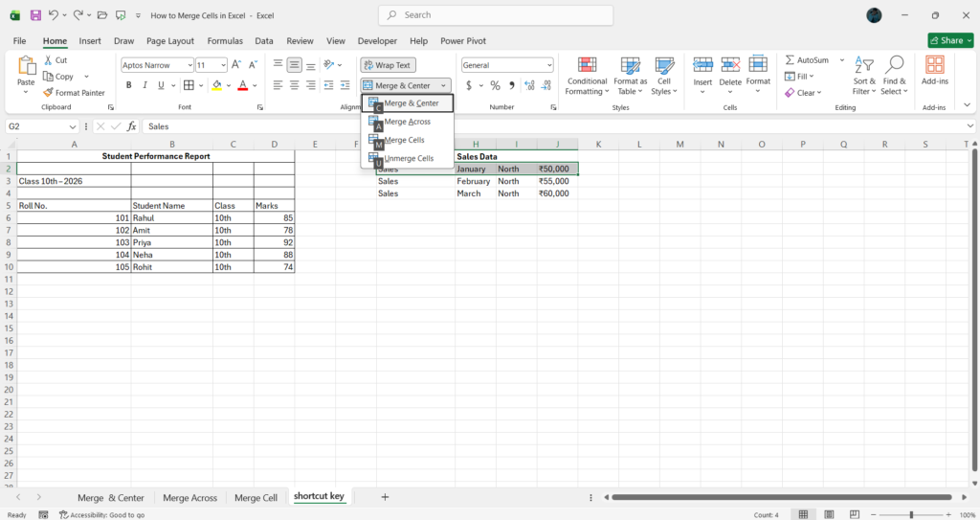This screenshot has height=520, width=980.
Task: Copy the selection
Action: click(58, 77)
